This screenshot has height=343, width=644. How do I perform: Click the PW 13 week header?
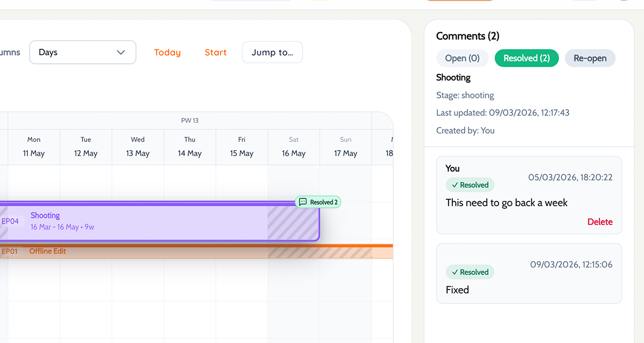[190, 121]
